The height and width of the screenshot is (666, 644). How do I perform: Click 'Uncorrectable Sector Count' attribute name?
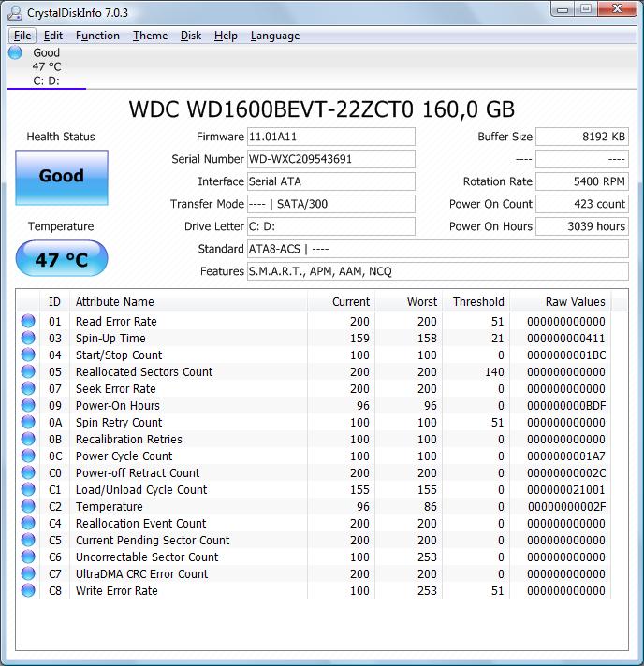tap(147, 557)
